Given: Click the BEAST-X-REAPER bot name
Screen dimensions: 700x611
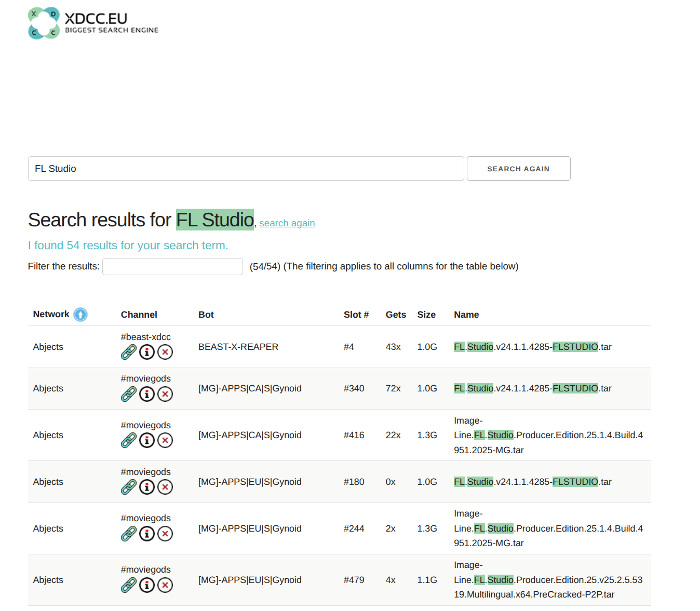Looking at the screenshot, I should (x=238, y=347).
